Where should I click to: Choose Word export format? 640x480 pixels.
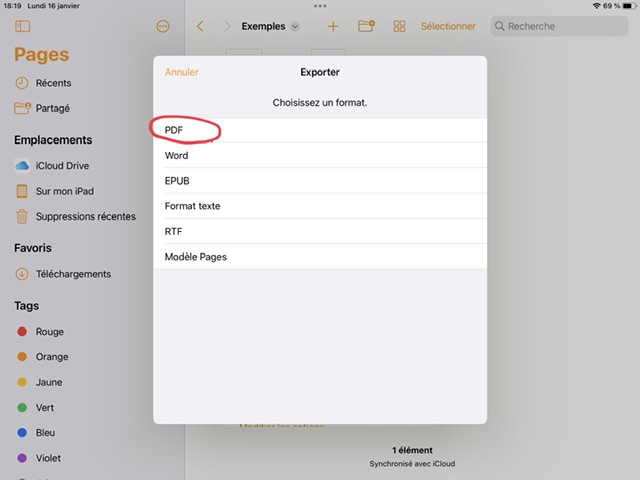(320, 156)
